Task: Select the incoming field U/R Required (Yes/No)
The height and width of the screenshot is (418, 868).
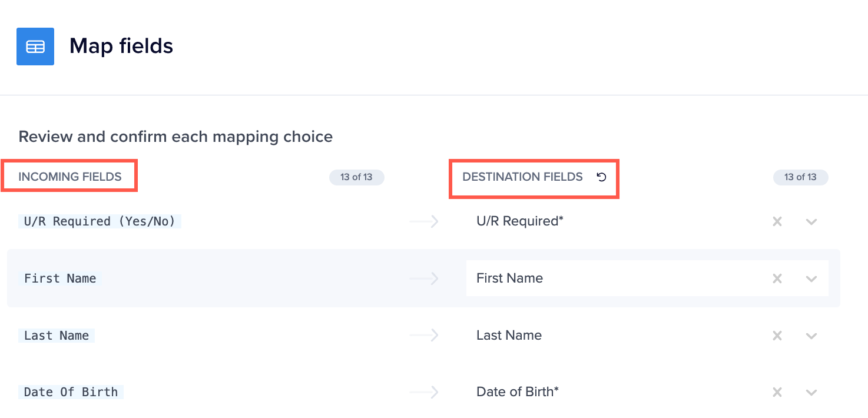Action: (100, 221)
